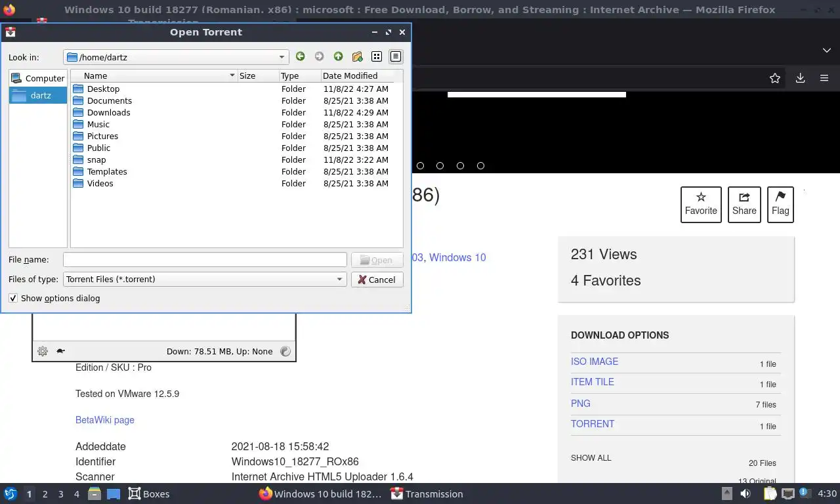The width and height of the screenshot is (840, 504).
Task: Click Cancel in Open Torrent dialog
Action: coord(377,280)
